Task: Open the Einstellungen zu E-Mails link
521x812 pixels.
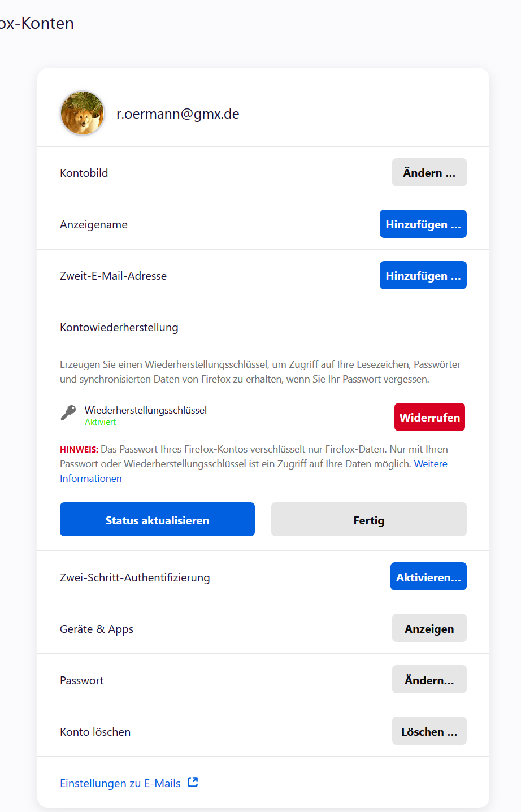Action: tap(120, 783)
